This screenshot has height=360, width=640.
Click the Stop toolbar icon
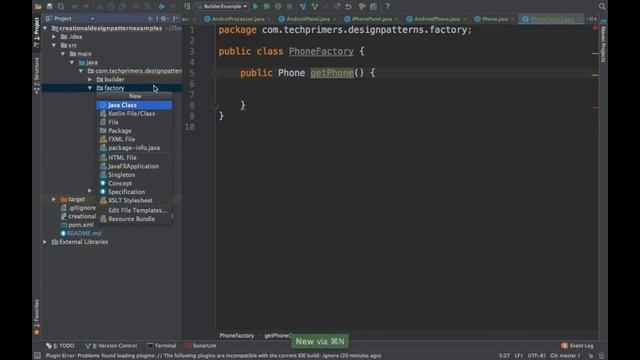pyautogui.click(x=289, y=6)
